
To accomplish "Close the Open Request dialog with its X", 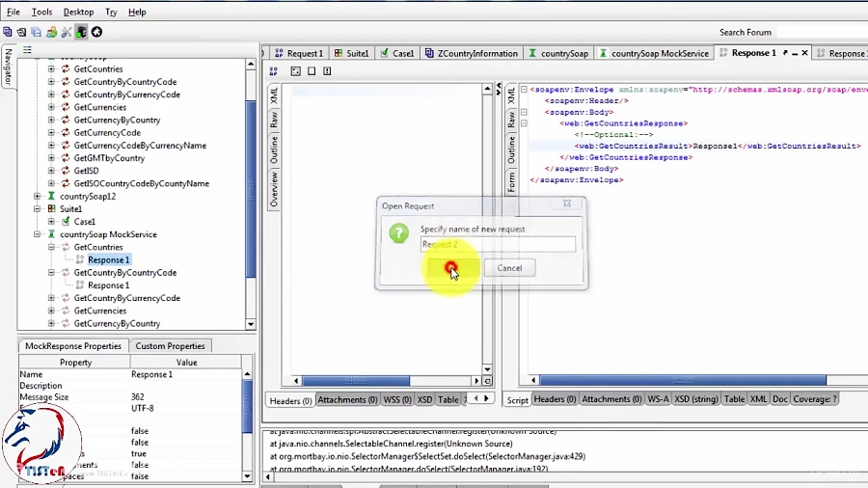I will point(567,203).
